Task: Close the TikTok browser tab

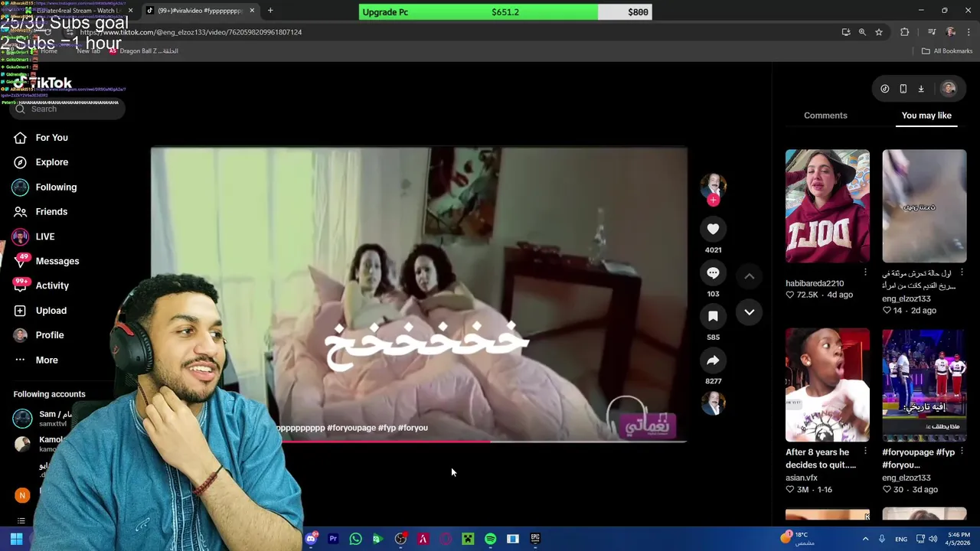Action: [252, 11]
